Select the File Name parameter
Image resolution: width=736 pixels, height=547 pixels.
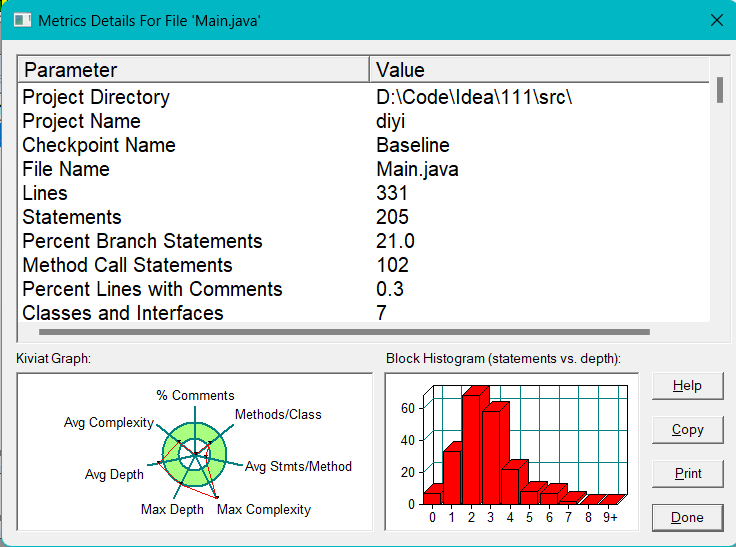[x=66, y=169]
